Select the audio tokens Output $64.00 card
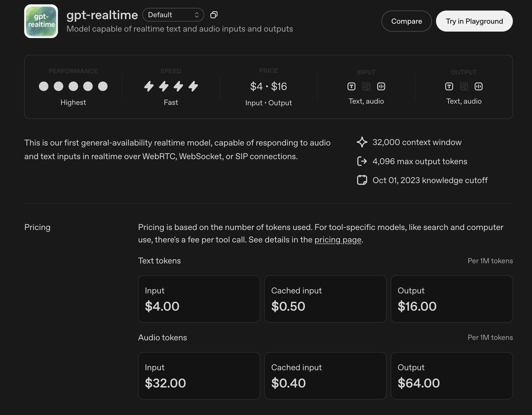532x415 pixels. (451, 376)
